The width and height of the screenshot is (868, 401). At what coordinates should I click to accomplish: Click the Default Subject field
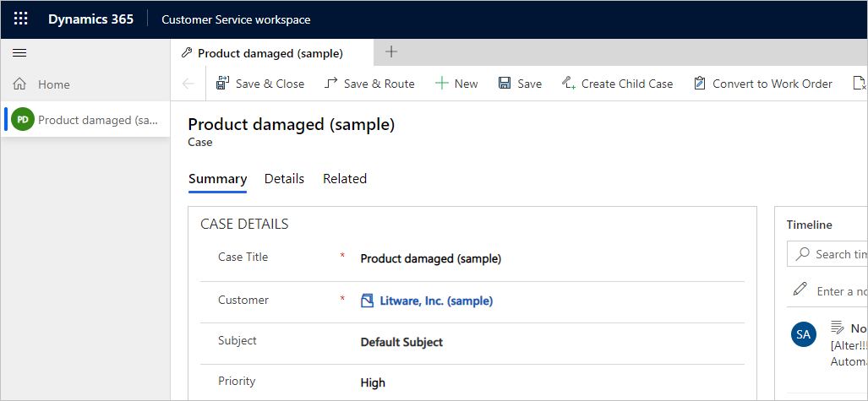coord(402,342)
